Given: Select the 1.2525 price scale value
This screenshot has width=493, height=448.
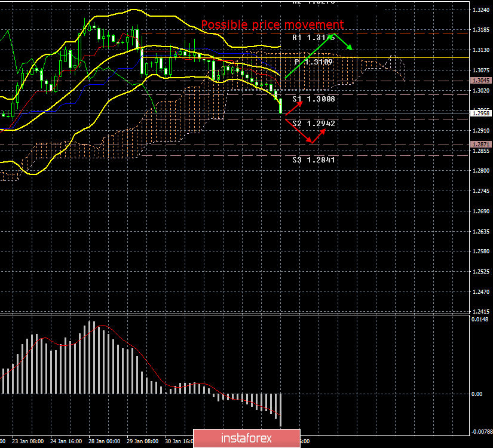Looking at the screenshot, I should (481, 271).
